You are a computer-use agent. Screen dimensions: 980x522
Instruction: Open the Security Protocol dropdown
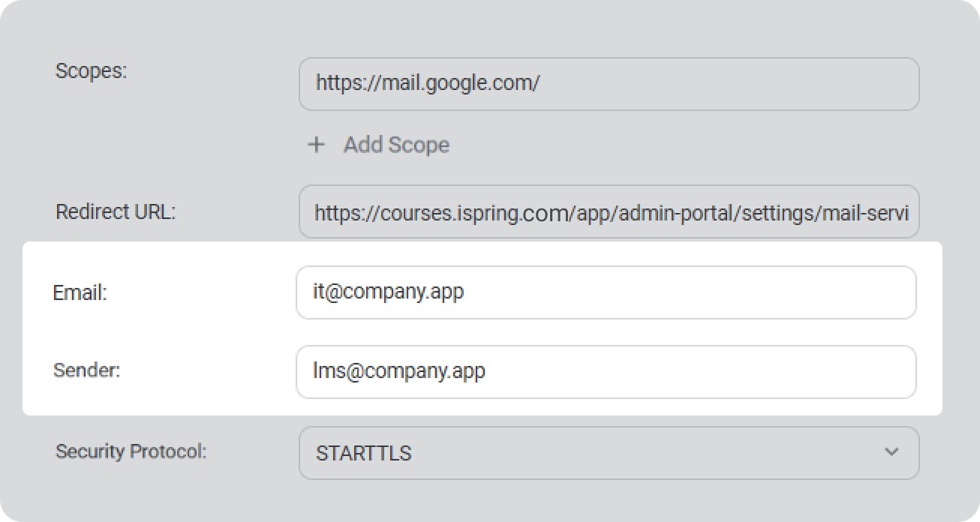tap(608, 453)
